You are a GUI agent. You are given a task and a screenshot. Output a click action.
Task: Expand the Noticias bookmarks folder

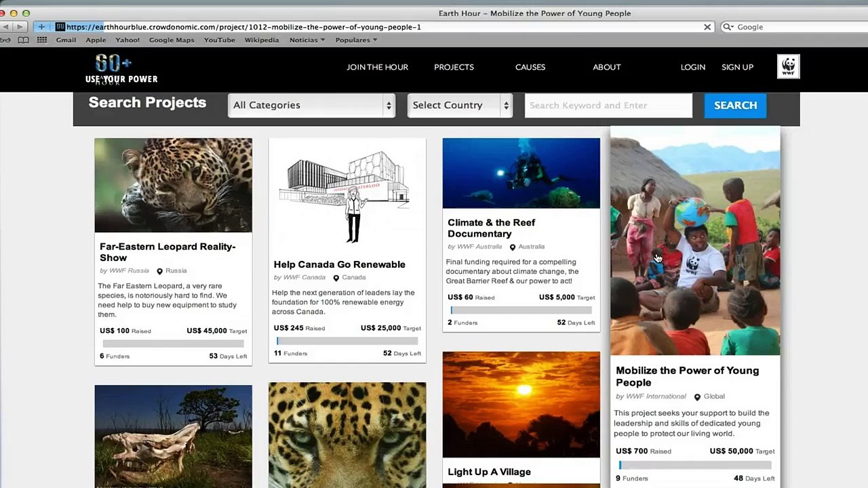(x=307, y=40)
